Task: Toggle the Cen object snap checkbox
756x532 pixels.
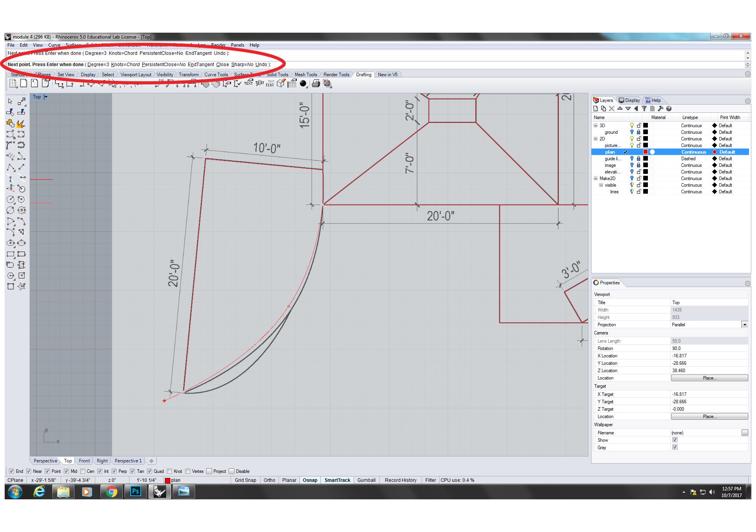Action: point(82,471)
